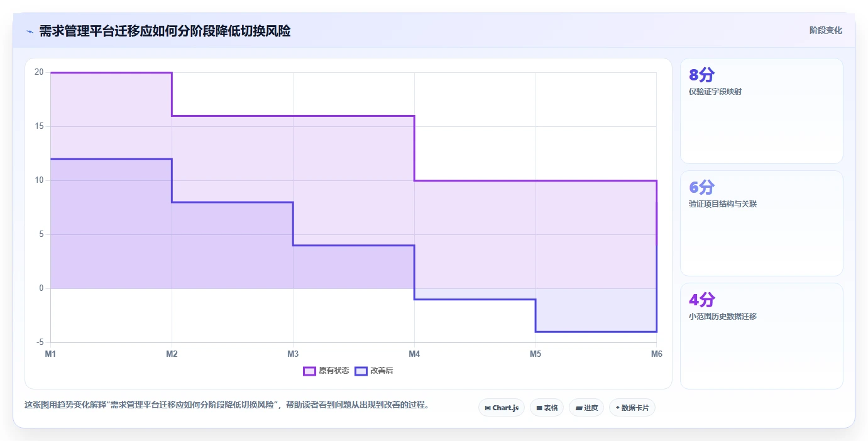Click the 验证项目结构与关联 caption

click(723, 204)
